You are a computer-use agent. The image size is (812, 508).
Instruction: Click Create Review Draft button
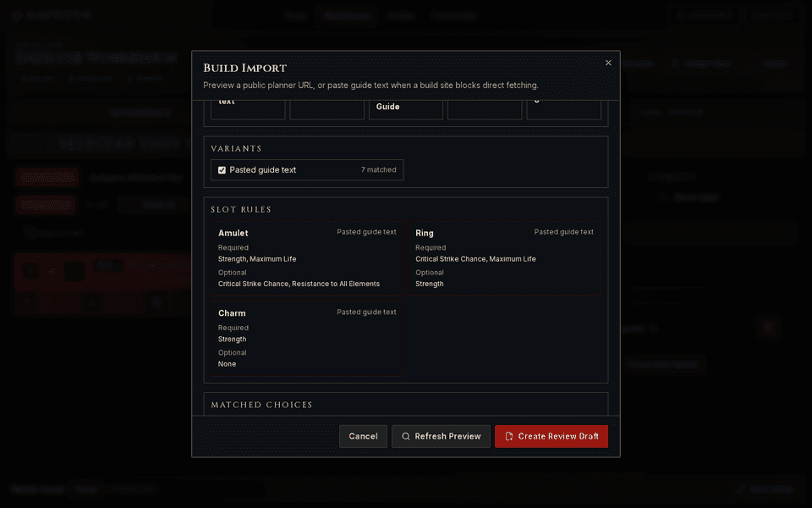tap(551, 437)
